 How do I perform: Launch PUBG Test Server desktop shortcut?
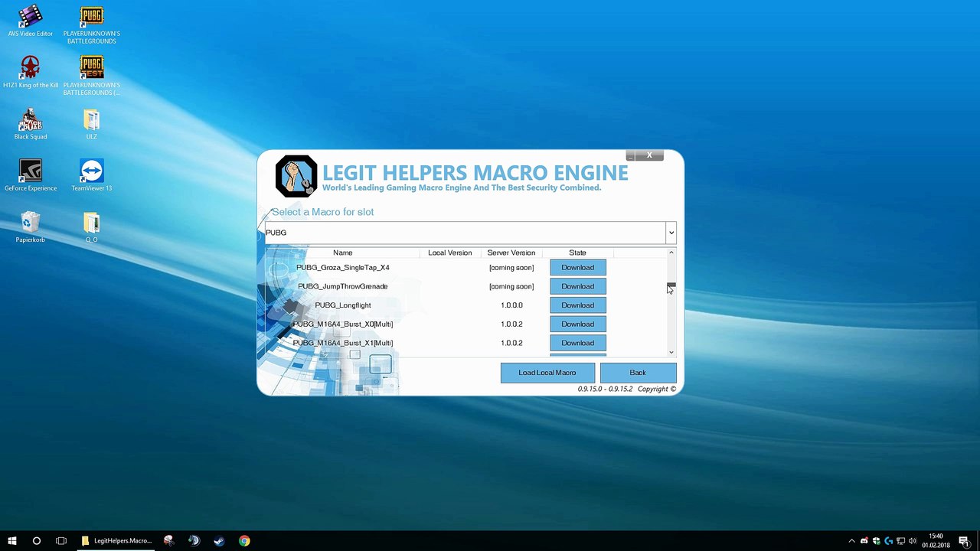(x=92, y=76)
